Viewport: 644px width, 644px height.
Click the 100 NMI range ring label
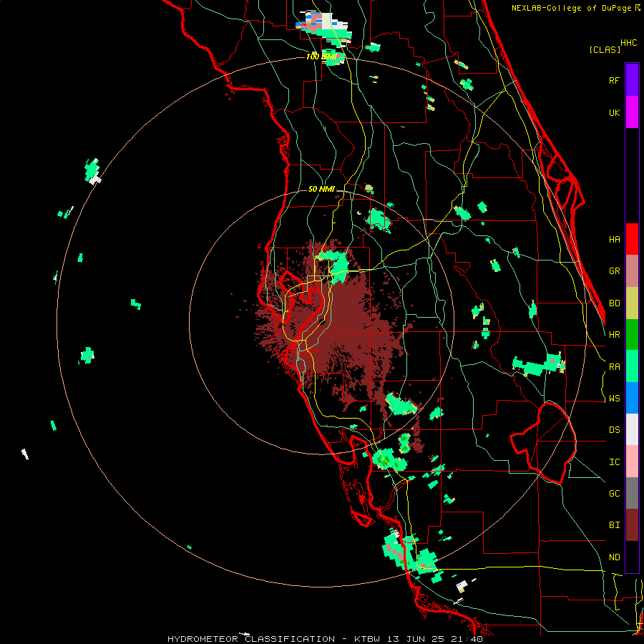tap(321, 57)
